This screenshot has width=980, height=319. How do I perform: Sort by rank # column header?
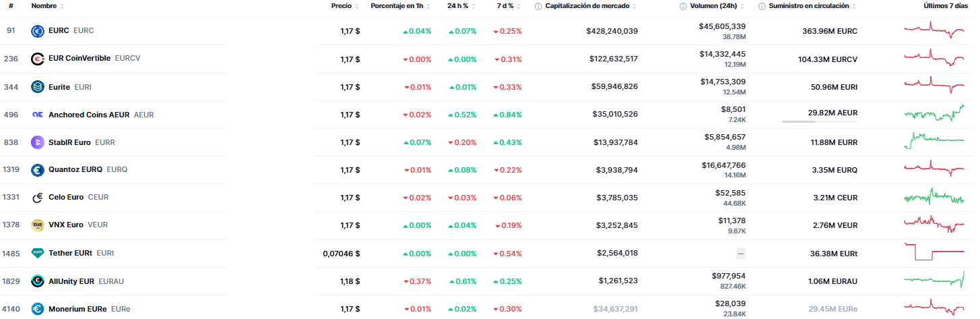point(11,6)
